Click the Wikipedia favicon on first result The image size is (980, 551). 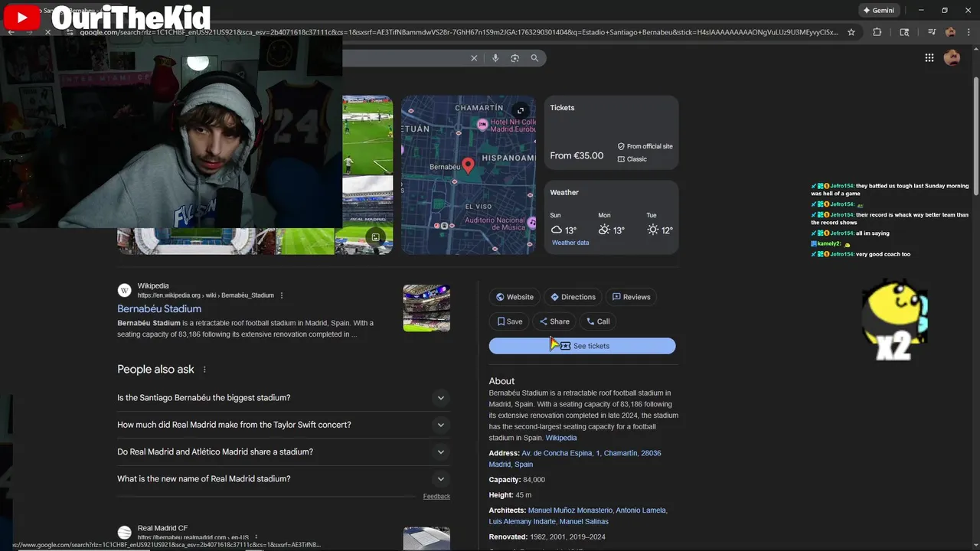[x=124, y=290]
